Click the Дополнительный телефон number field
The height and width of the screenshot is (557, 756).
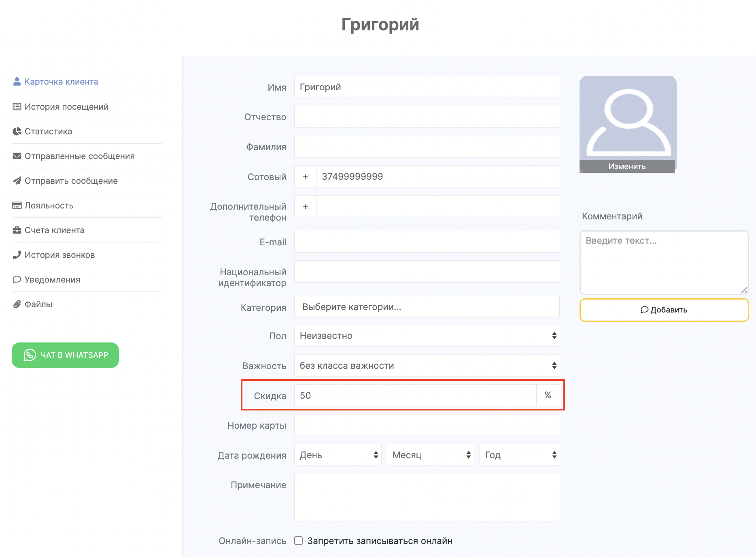pos(438,206)
